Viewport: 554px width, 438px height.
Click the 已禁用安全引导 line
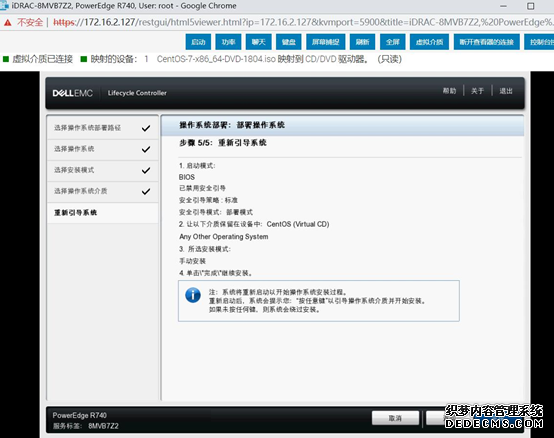click(202, 188)
